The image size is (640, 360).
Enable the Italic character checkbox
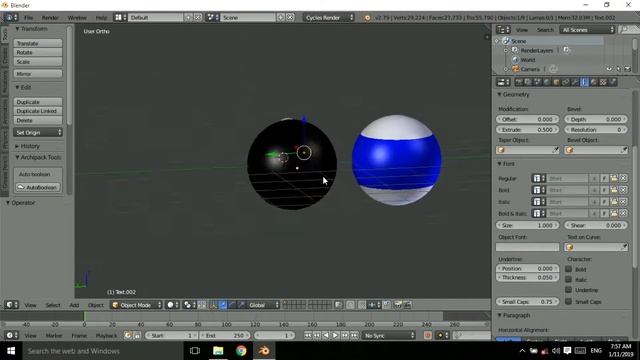point(568,279)
